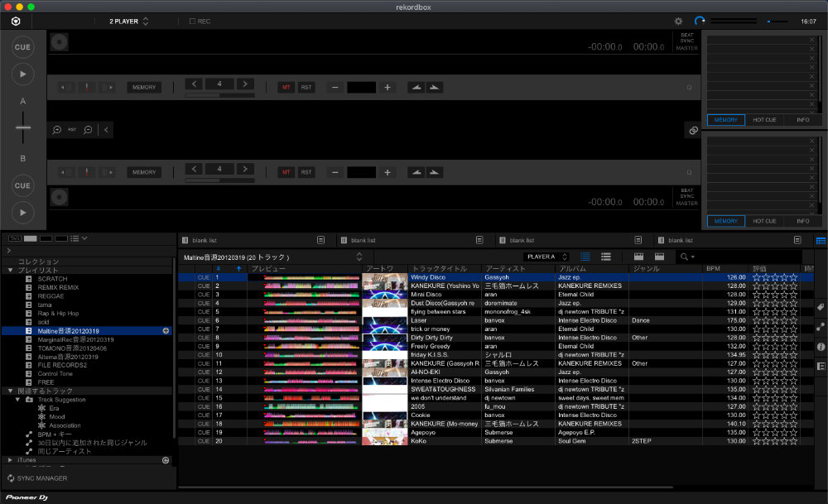Click the track list horizontal scrollbar
Viewport: 828px width, 504px height.
point(426,487)
